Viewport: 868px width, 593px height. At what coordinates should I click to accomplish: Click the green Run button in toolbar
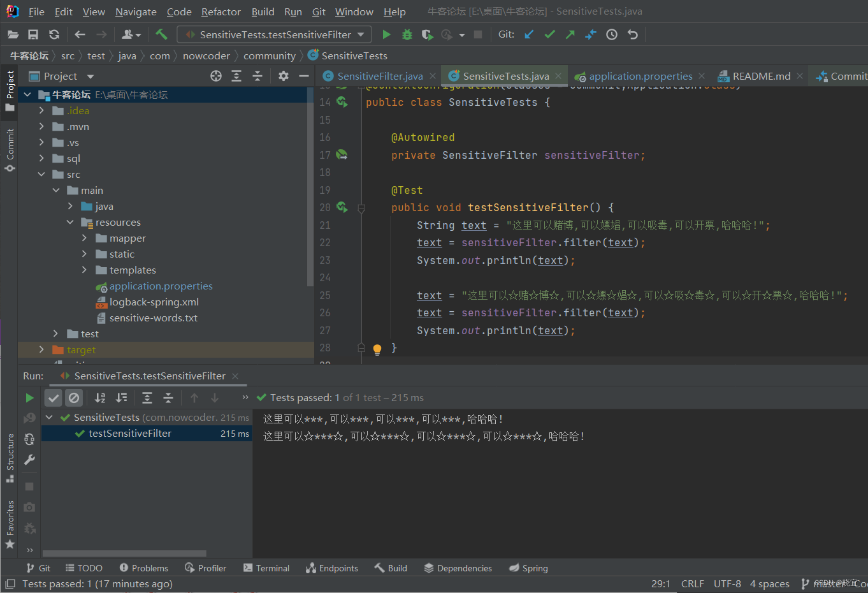point(386,34)
